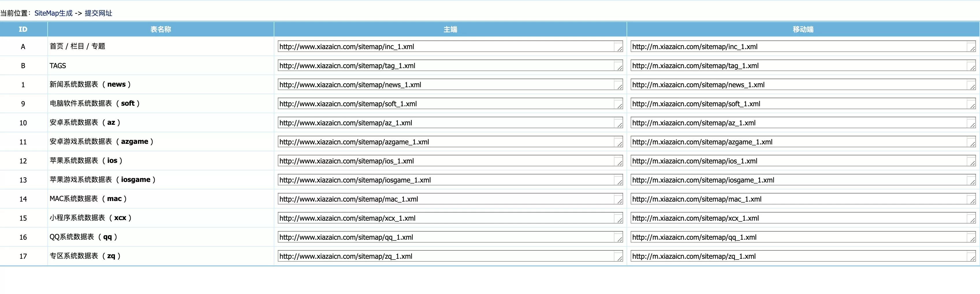Click the mobile qq_1.xml URL field
The height and width of the screenshot is (294, 980).
pos(803,237)
